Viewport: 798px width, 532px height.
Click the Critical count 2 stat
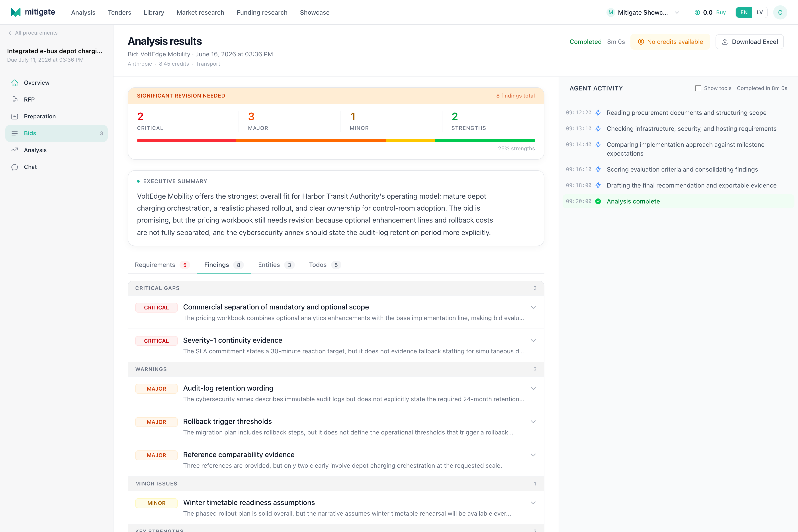pos(150,121)
